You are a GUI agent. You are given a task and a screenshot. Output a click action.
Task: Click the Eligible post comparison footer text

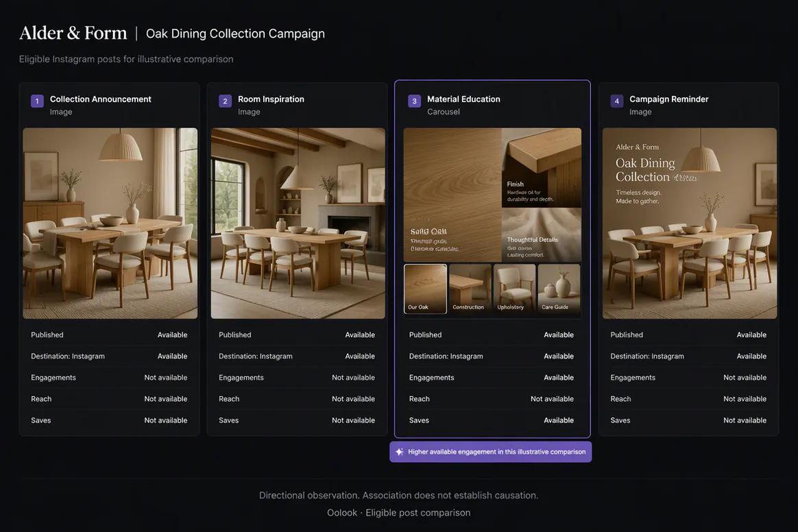coord(418,513)
